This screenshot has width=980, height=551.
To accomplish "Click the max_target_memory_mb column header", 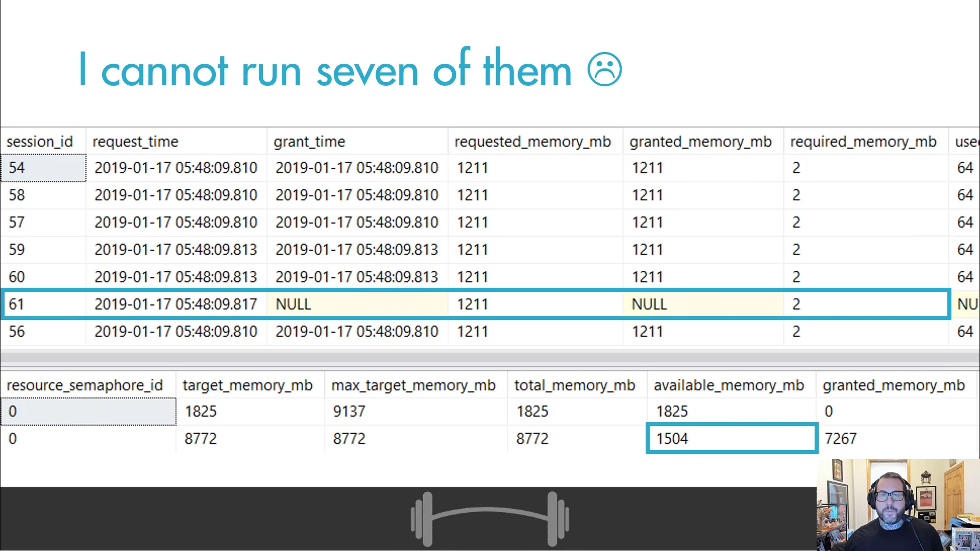I will coord(413,385).
